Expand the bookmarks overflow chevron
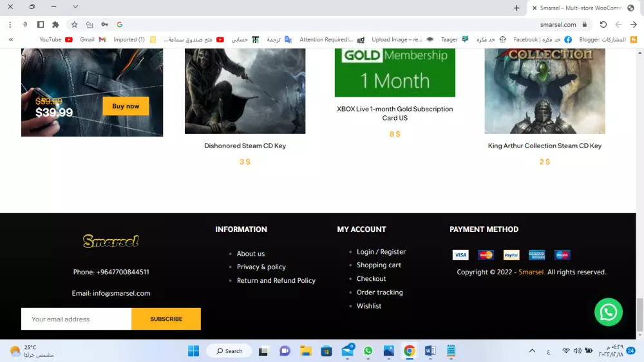Screen dimensions: 644x362 [x=11, y=39]
